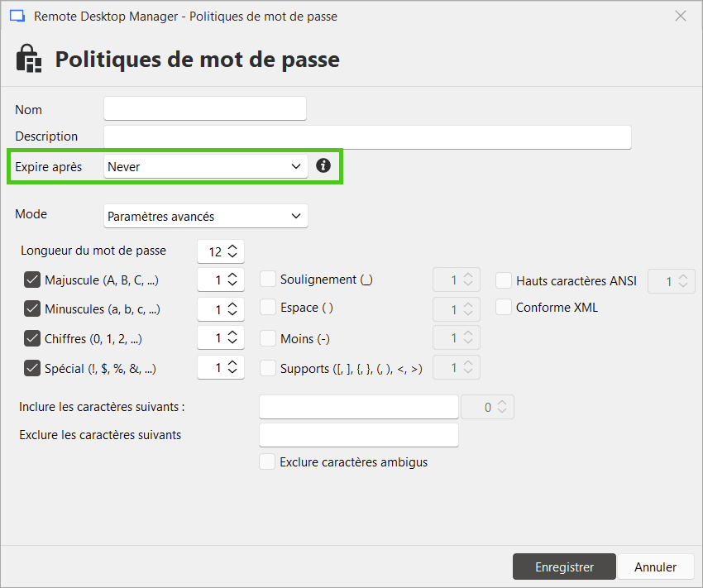
Task: Click the Nom input field
Action: (x=204, y=108)
